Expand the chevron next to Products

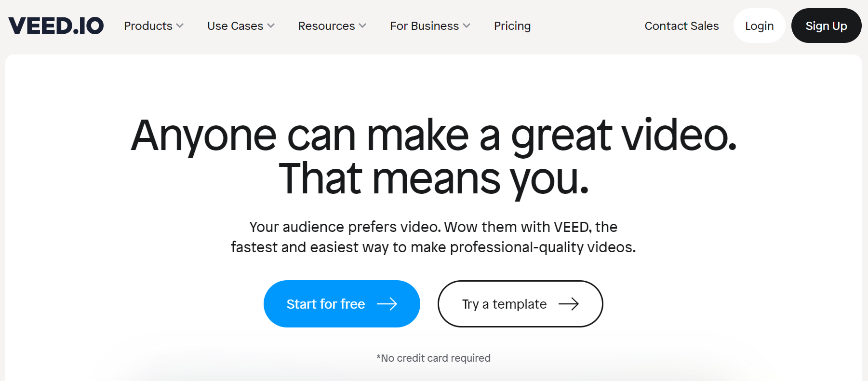tap(180, 26)
